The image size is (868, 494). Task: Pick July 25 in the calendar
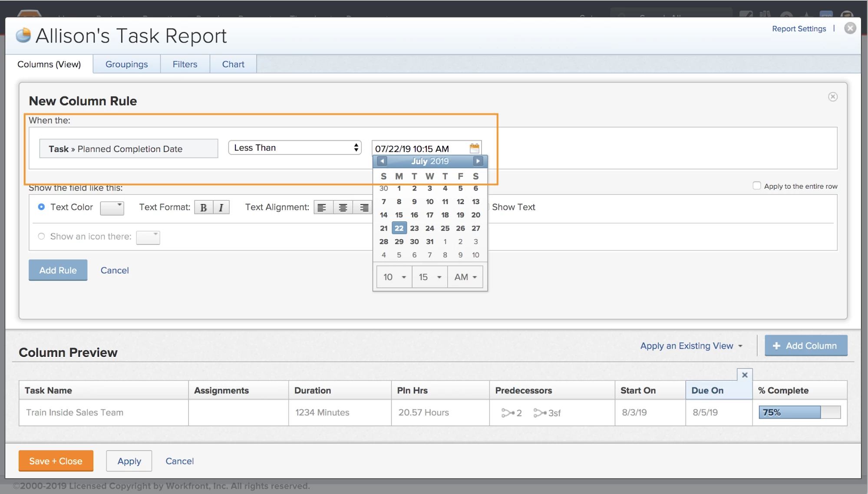pyautogui.click(x=445, y=228)
